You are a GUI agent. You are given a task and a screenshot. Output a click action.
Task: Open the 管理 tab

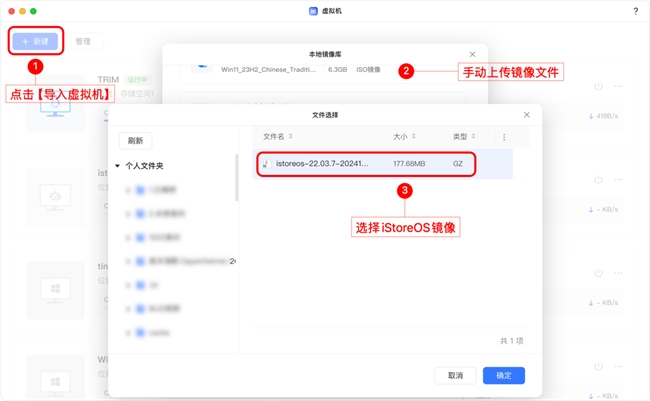point(83,42)
